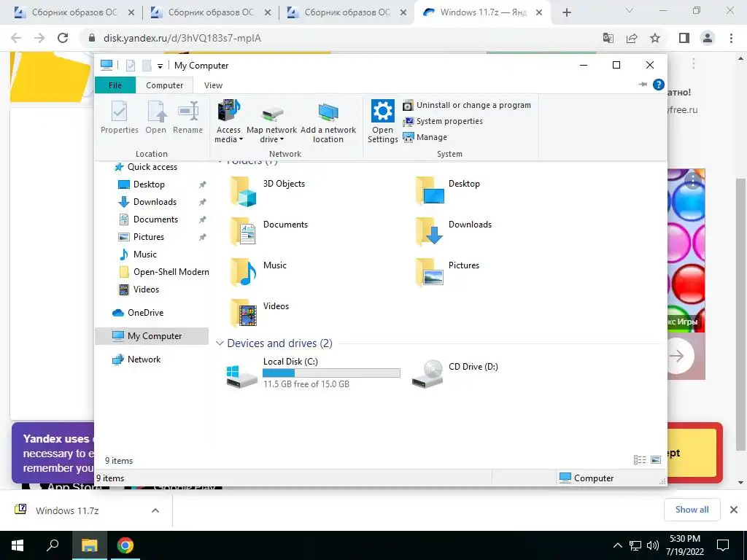Screen dimensions: 747x560
Task: Click Show all downloads button
Action: click(x=692, y=510)
